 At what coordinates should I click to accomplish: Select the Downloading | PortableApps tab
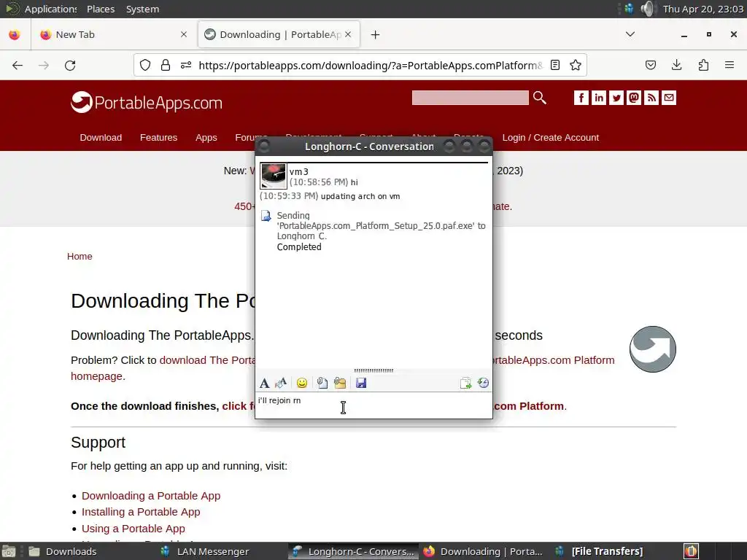(279, 34)
